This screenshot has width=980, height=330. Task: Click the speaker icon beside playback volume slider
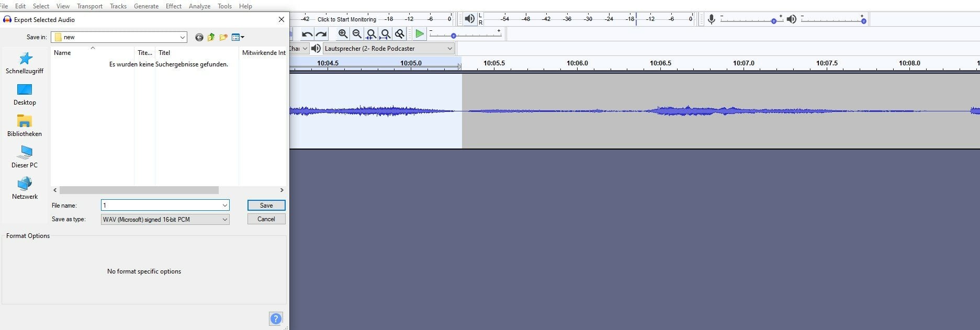(792, 19)
